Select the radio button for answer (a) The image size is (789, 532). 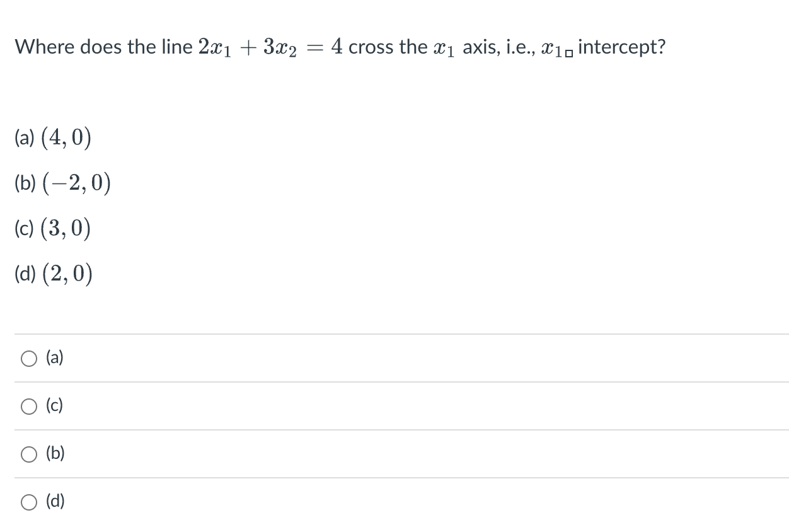[x=29, y=359]
